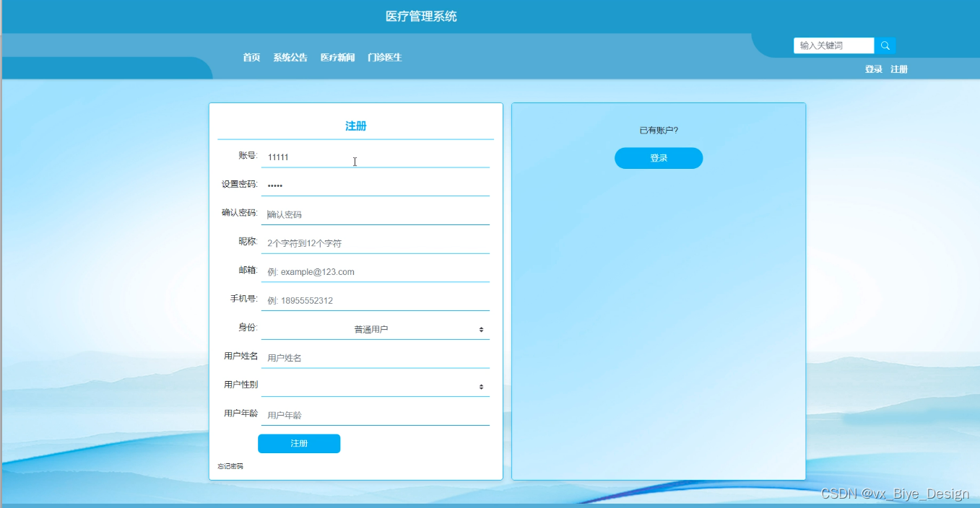Go to the 医疗新闻 menu item

(338, 58)
